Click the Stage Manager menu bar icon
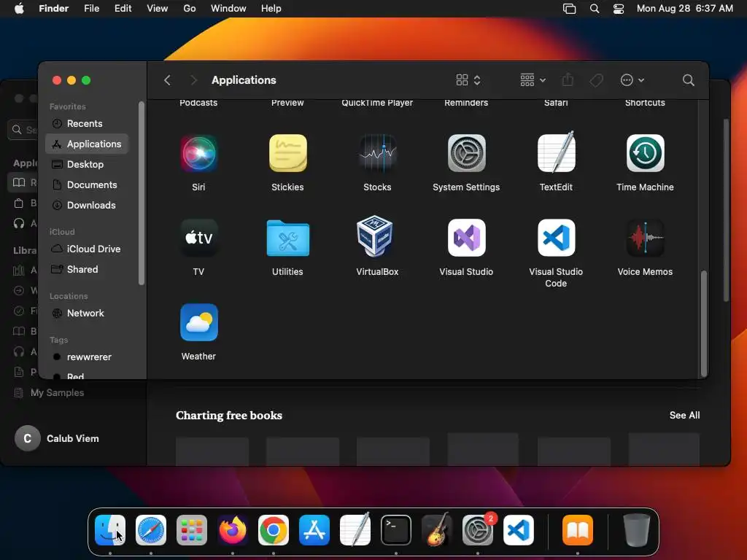The image size is (747, 560). (x=569, y=9)
